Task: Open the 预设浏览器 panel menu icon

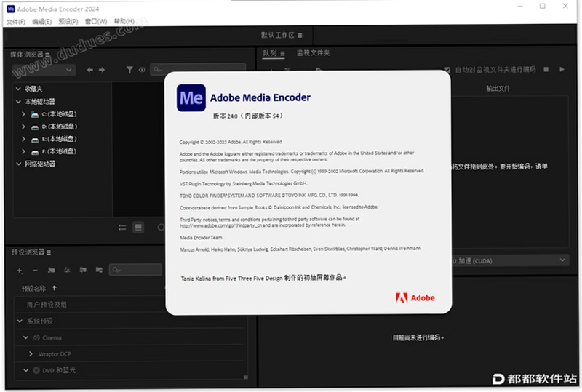Action: pyautogui.click(x=49, y=252)
